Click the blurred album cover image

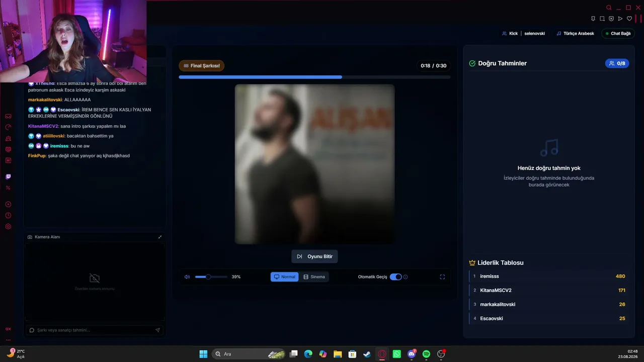[314, 164]
